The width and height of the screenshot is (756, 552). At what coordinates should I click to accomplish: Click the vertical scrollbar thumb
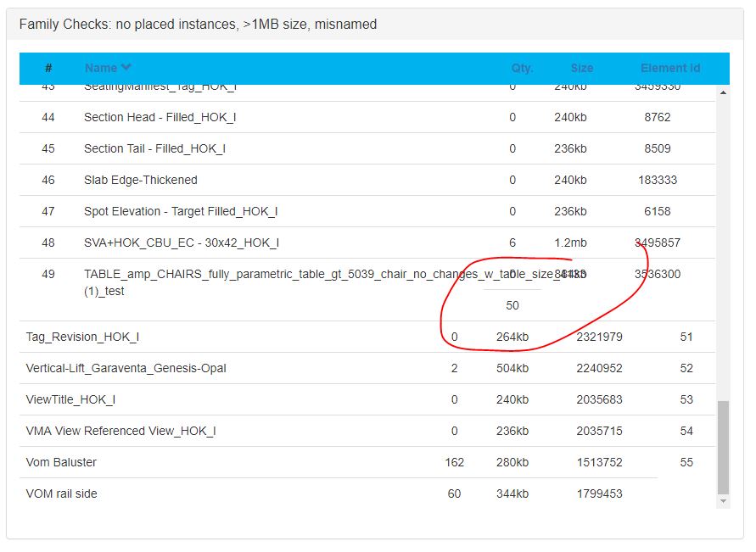[723, 447]
